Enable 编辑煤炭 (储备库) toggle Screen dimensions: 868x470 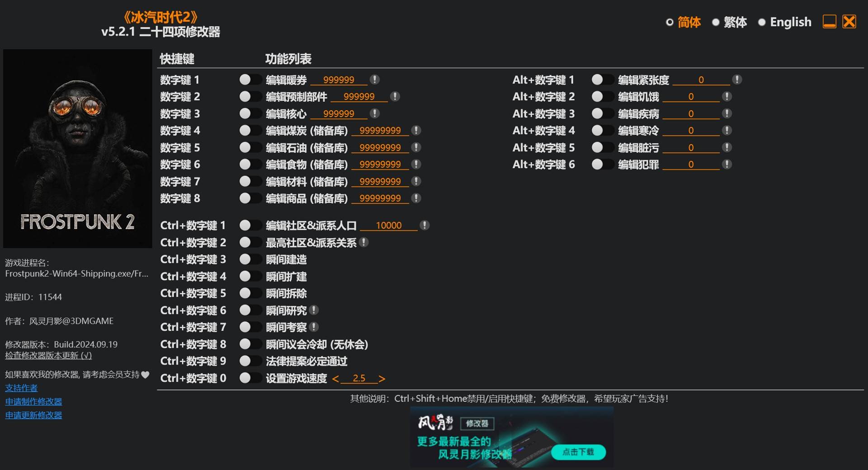(250, 130)
